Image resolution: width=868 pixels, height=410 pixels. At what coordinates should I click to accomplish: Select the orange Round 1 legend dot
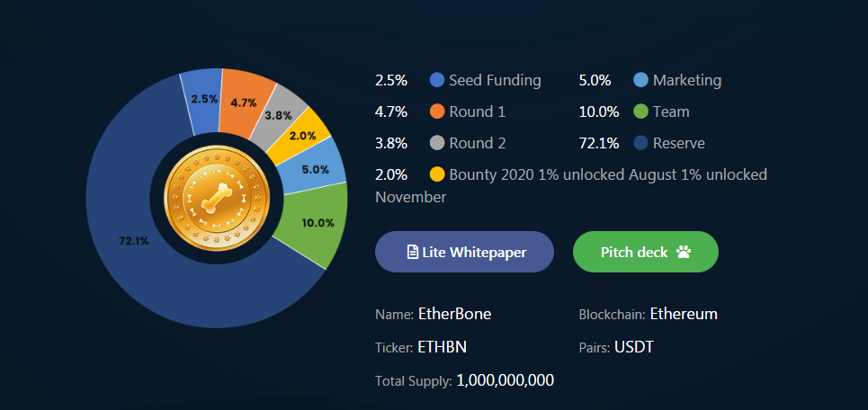[437, 111]
